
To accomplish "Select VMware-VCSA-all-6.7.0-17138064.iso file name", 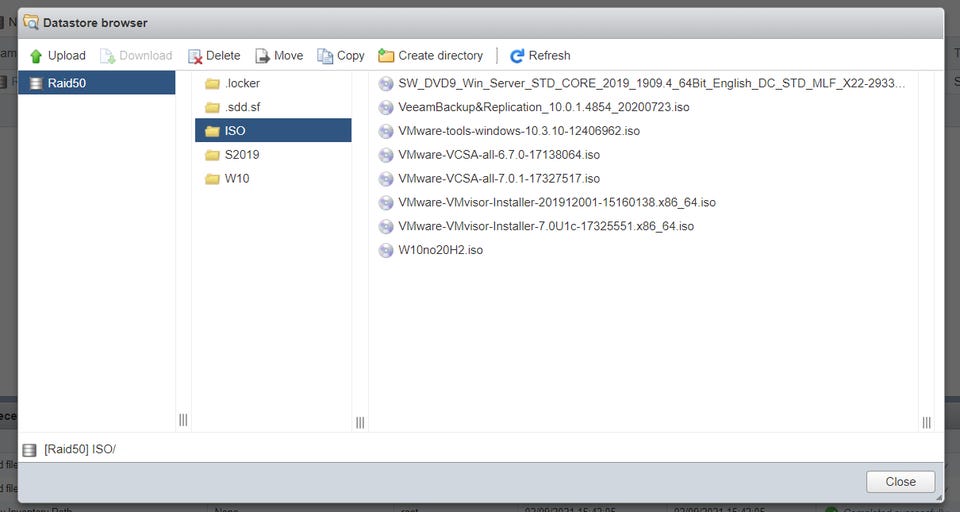I will tap(499, 155).
